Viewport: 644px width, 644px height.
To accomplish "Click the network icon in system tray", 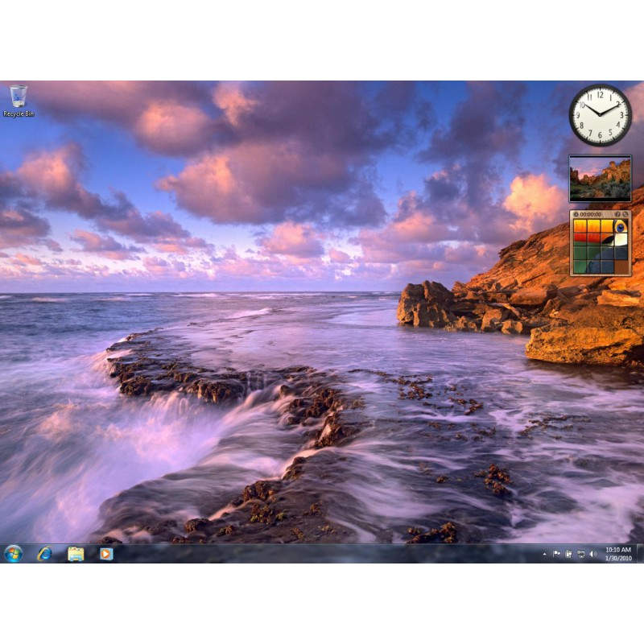I will click(x=580, y=554).
